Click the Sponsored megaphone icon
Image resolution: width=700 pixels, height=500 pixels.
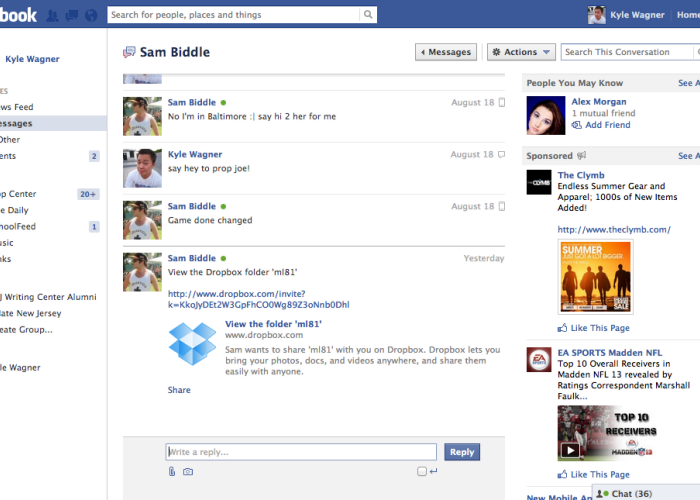(x=581, y=155)
